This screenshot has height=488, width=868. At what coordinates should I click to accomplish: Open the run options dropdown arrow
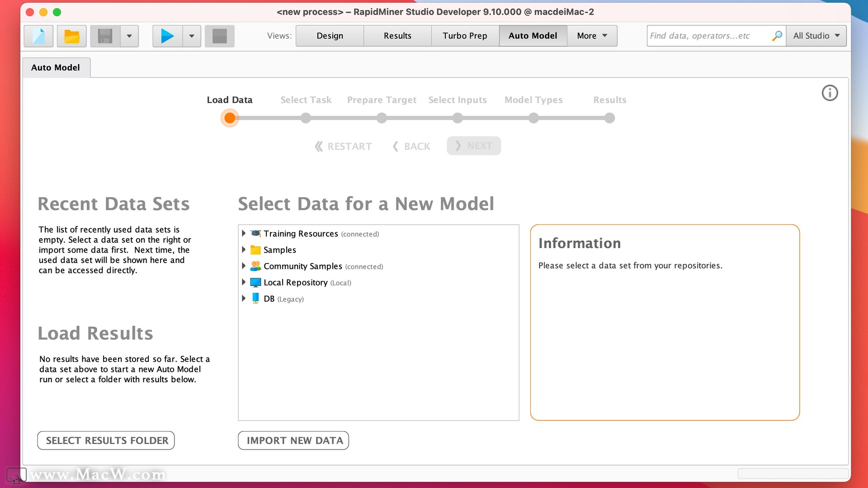pos(192,36)
